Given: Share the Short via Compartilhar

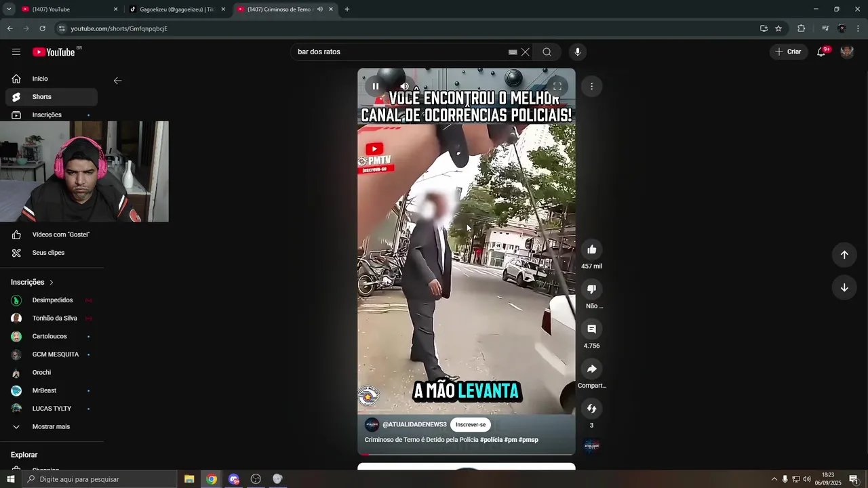Looking at the screenshot, I should [591, 369].
